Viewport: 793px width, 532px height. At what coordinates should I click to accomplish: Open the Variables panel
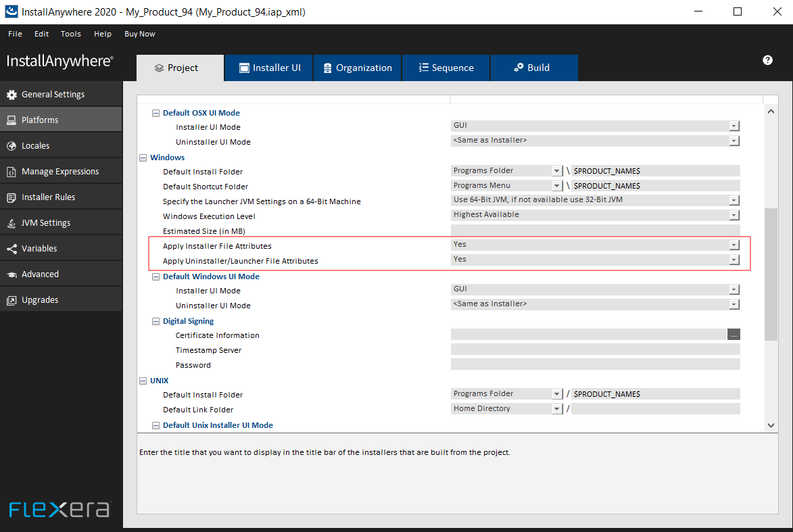point(43,247)
